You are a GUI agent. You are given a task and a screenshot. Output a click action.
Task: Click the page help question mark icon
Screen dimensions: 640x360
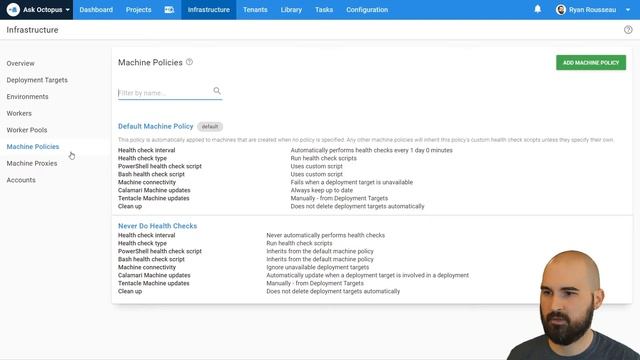[x=628, y=29]
